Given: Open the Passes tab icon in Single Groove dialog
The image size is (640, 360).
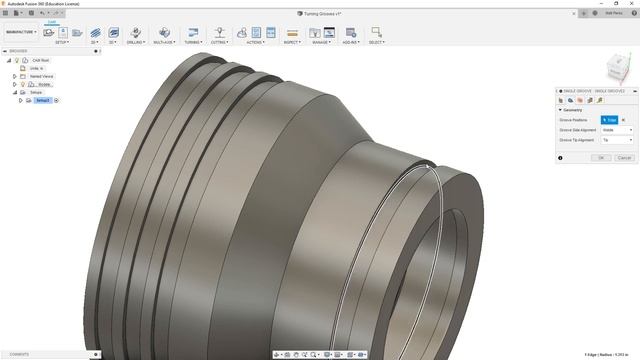Looking at the screenshot, I should tap(590, 100).
